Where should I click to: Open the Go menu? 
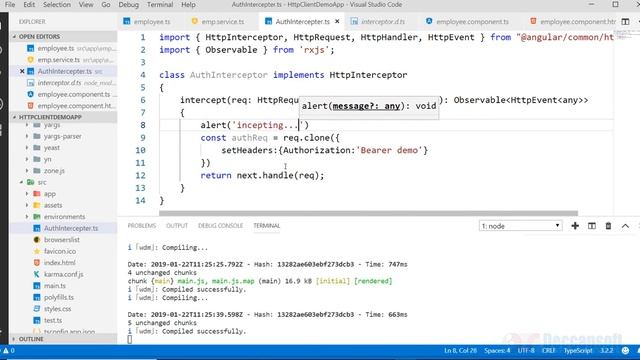click(106, 4)
